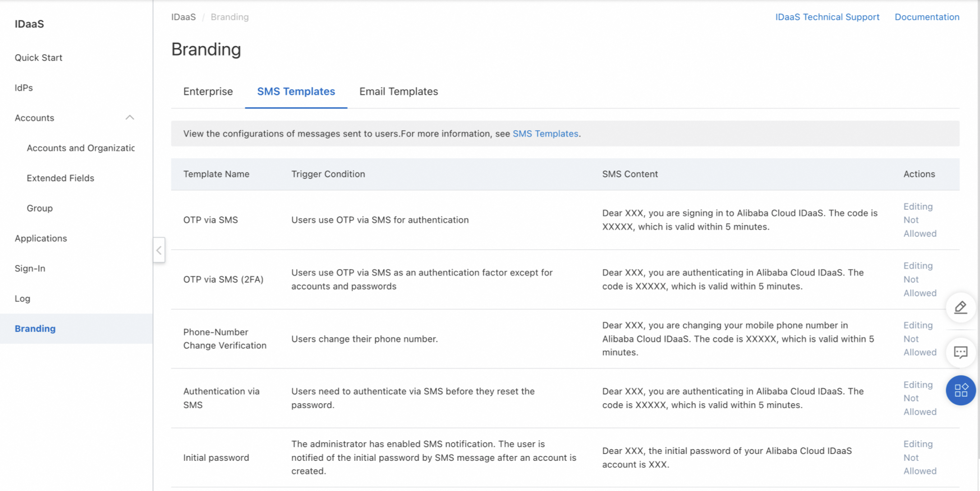Image resolution: width=980 pixels, height=491 pixels.
Task: Open the Documentation link
Action: tap(927, 17)
